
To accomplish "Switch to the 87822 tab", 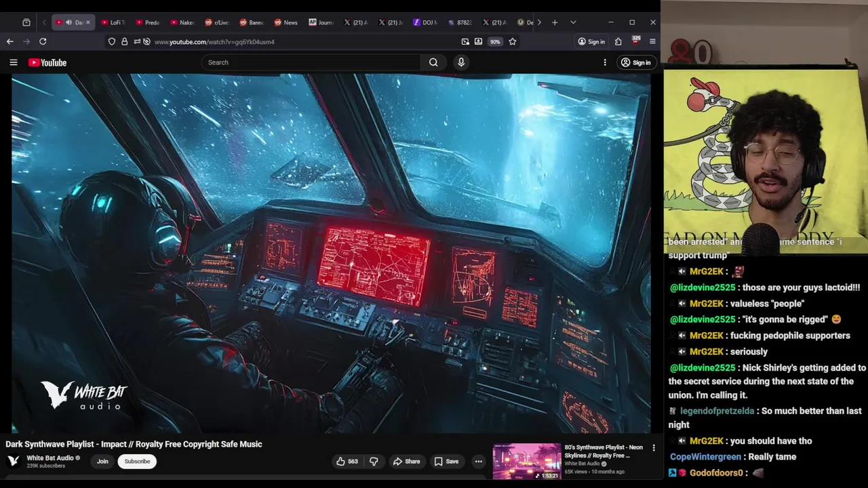I will [x=460, y=22].
